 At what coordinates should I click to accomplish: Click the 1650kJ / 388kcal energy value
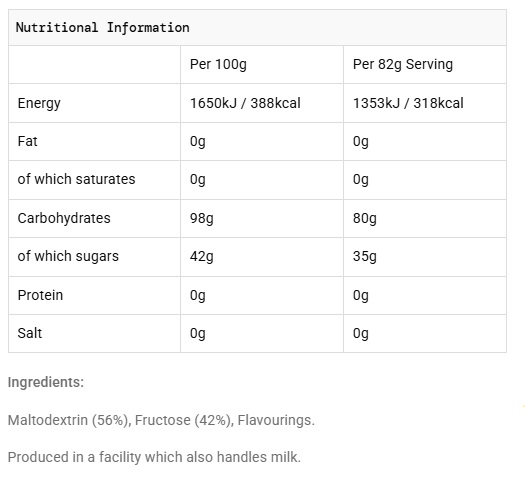tap(245, 103)
